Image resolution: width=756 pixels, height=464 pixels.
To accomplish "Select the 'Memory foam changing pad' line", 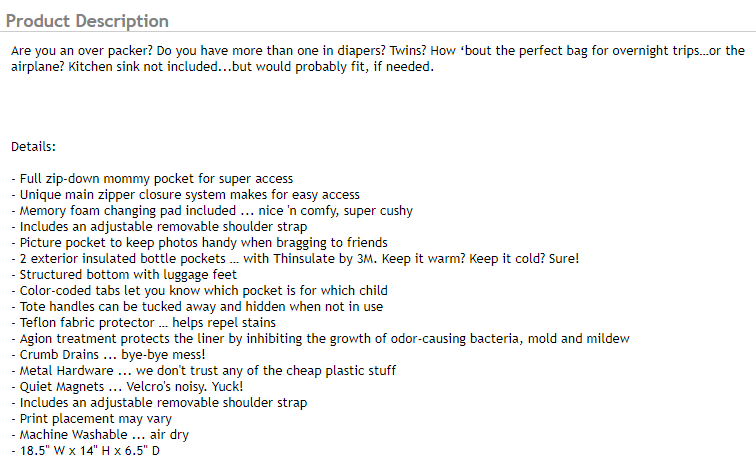I will click(212, 211).
